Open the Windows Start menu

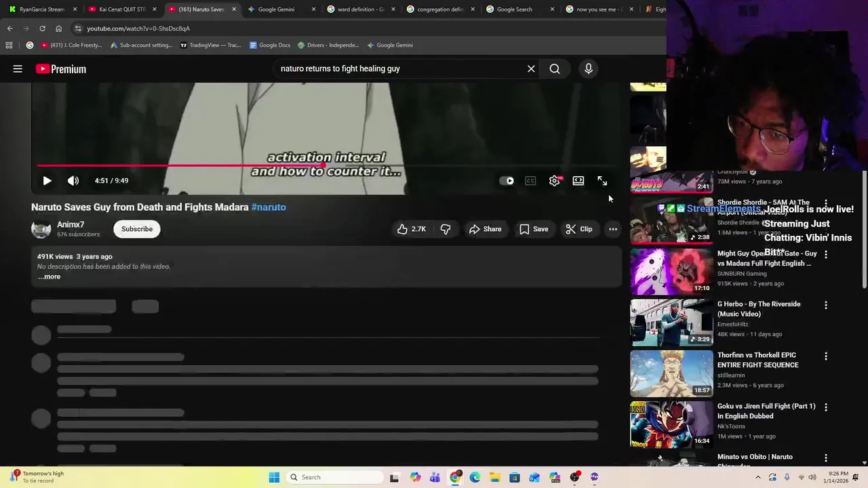(274, 477)
